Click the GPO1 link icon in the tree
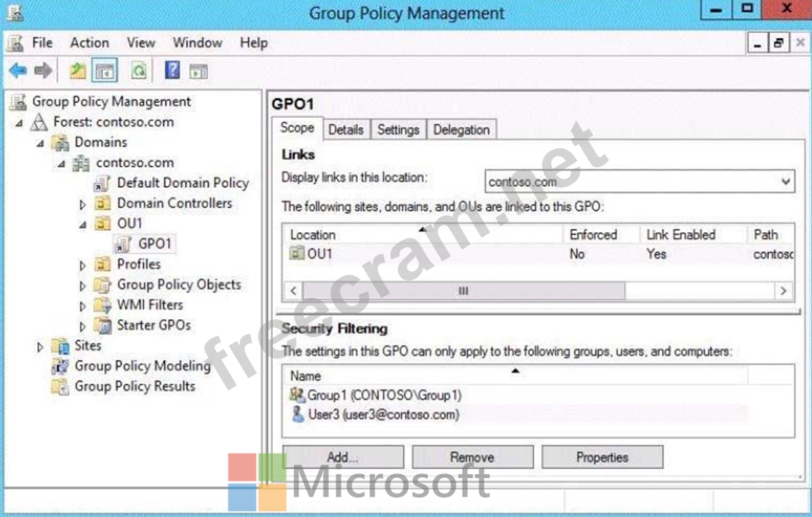Image resolution: width=812 pixels, height=517 pixels. coord(124,244)
